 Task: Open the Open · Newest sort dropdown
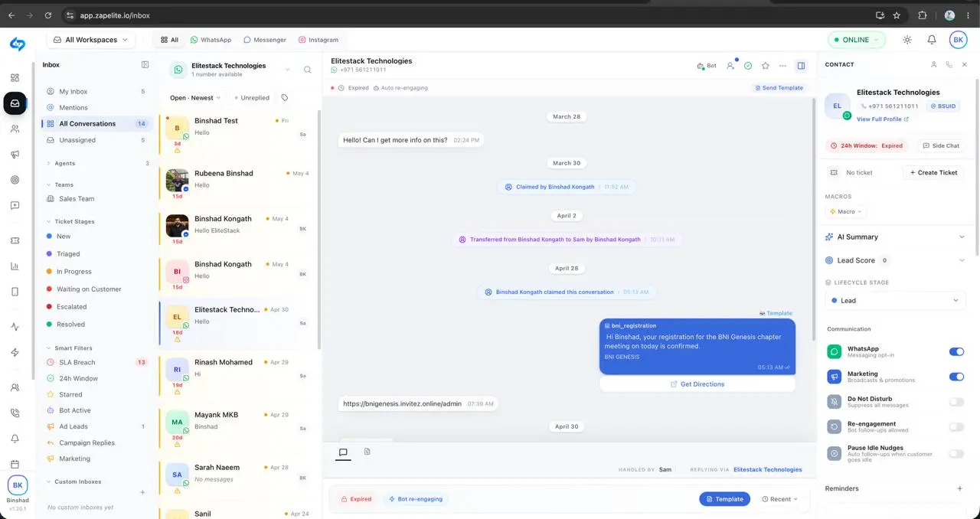pos(195,98)
